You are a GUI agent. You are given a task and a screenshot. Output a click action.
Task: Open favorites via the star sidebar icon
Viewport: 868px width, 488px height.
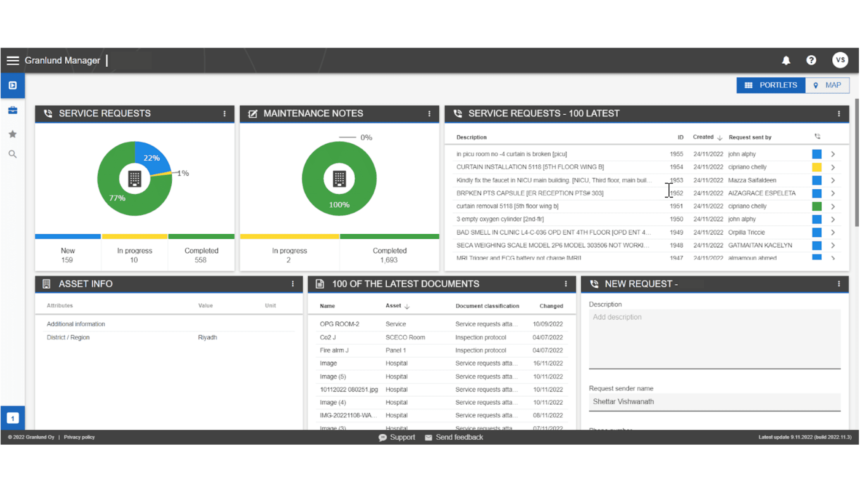(x=13, y=134)
